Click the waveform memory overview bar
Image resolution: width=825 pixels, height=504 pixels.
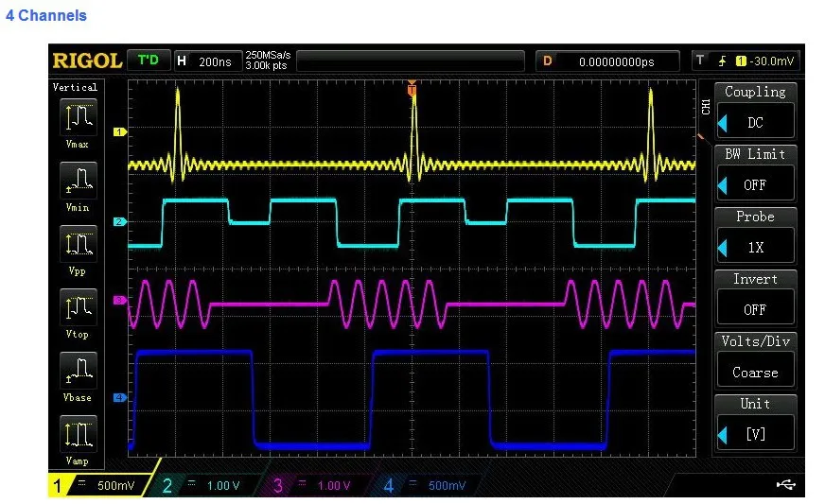pos(411,61)
